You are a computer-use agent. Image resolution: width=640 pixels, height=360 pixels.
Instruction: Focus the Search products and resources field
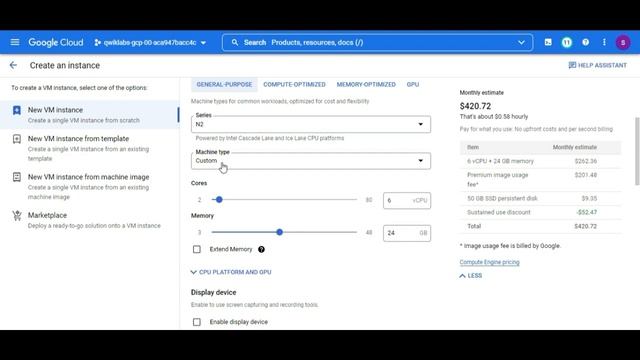[377, 42]
